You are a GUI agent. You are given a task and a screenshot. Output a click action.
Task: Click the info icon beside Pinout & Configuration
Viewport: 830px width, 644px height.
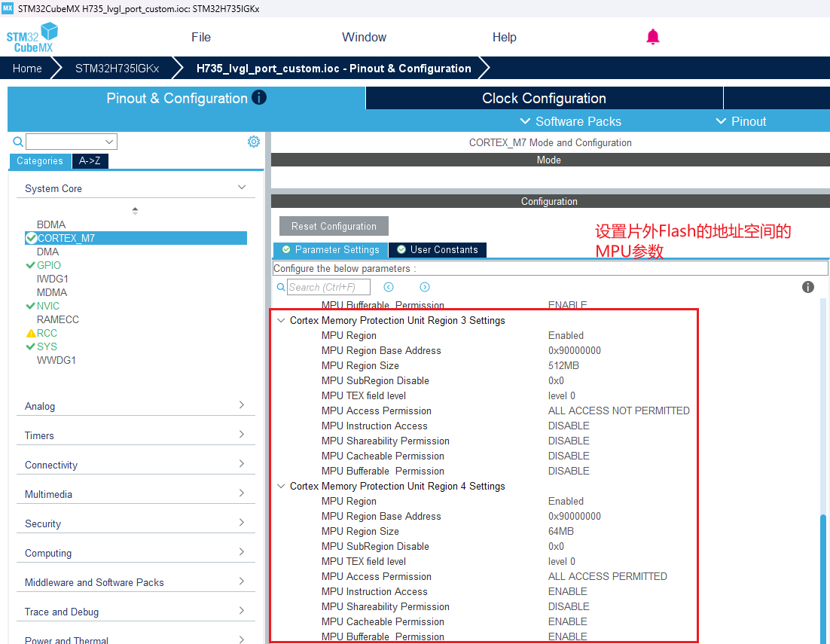point(259,97)
